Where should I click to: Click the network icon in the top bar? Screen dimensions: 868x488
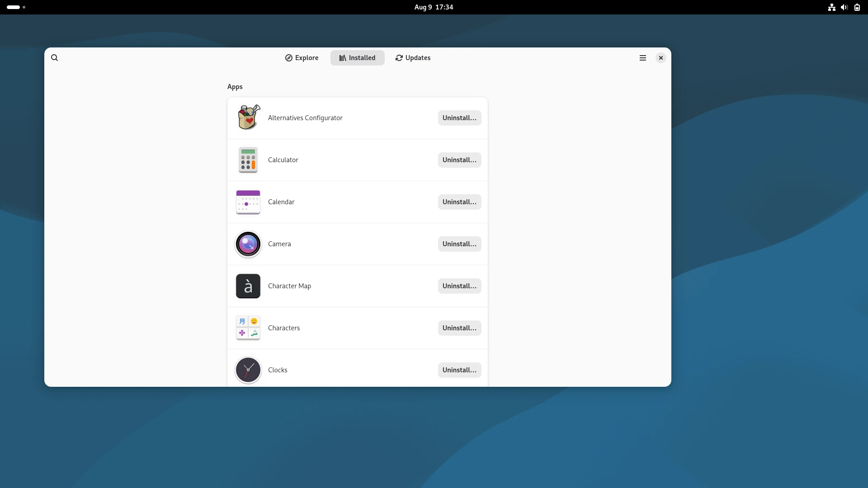[x=831, y=7]
